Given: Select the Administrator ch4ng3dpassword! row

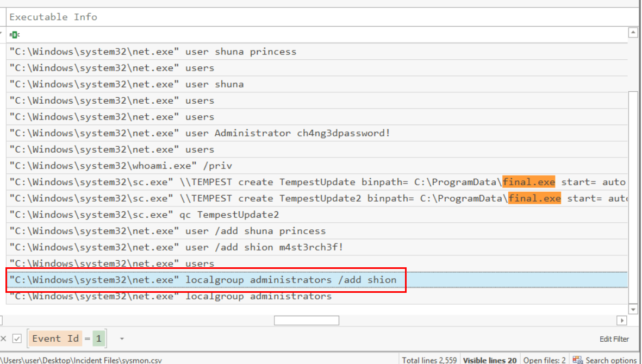Looking at the screenshot, I should (317, 133).
